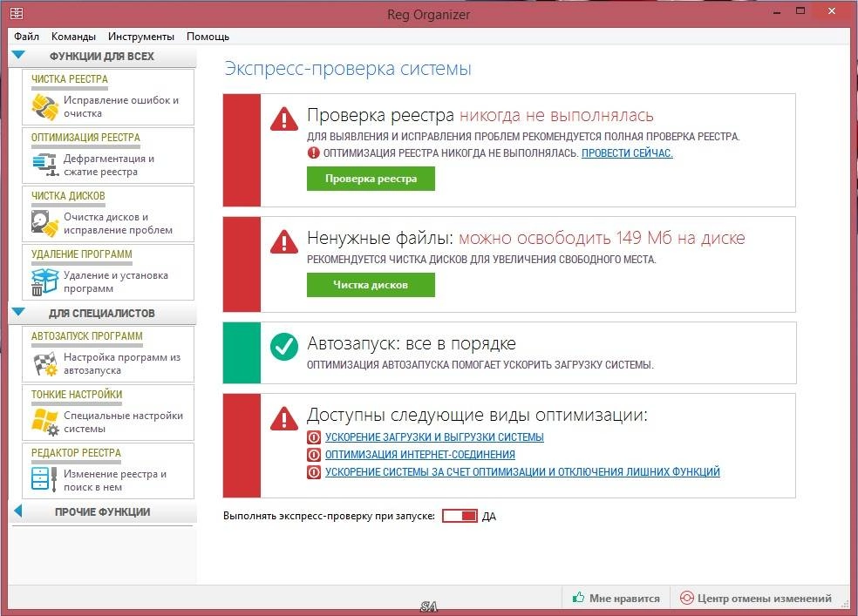Click the Windows tweaks flag icon
The height and width of the screenshot is (616, 858).
click(44, 422)
